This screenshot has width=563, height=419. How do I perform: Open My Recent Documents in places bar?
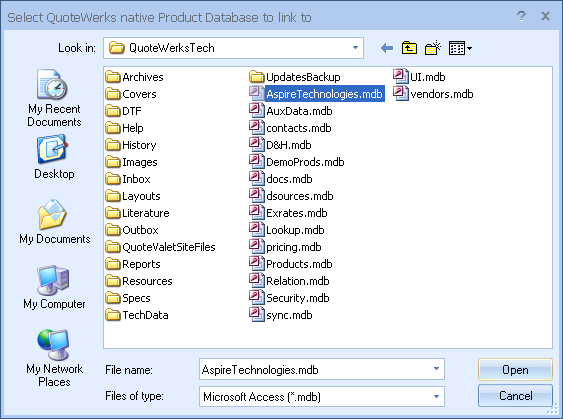pyautogui.click(x=54, y=98)
